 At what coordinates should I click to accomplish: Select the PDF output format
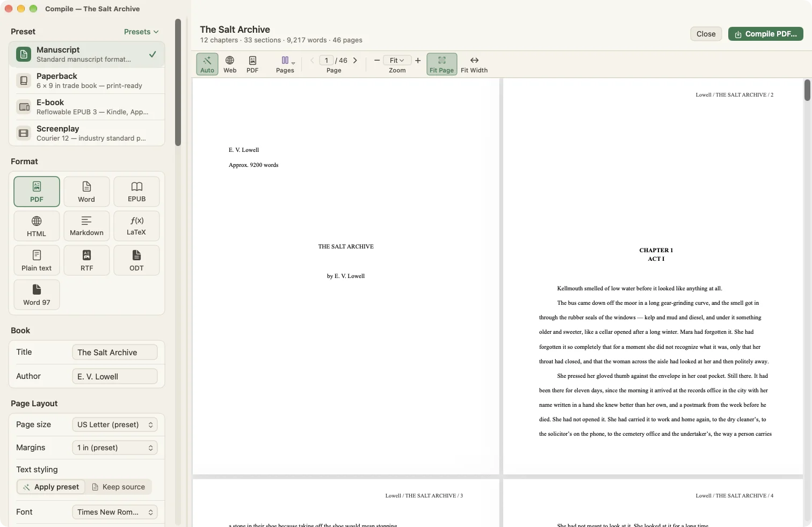pyautogui.click(x=37, y=192)
